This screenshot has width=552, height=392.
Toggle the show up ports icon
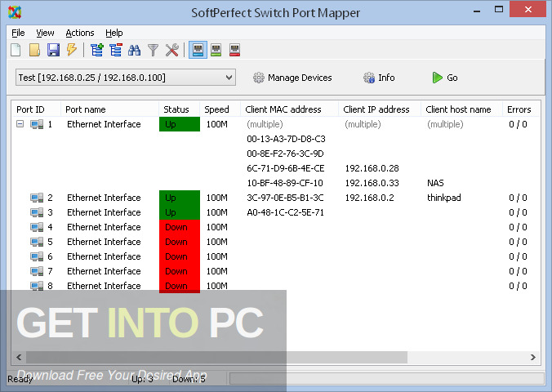(x=216, y=50)
